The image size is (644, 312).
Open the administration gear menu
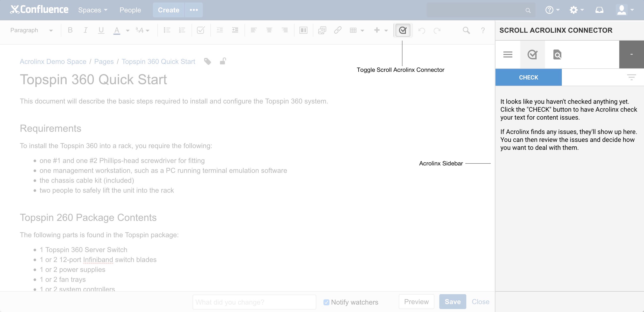point(576,10)
